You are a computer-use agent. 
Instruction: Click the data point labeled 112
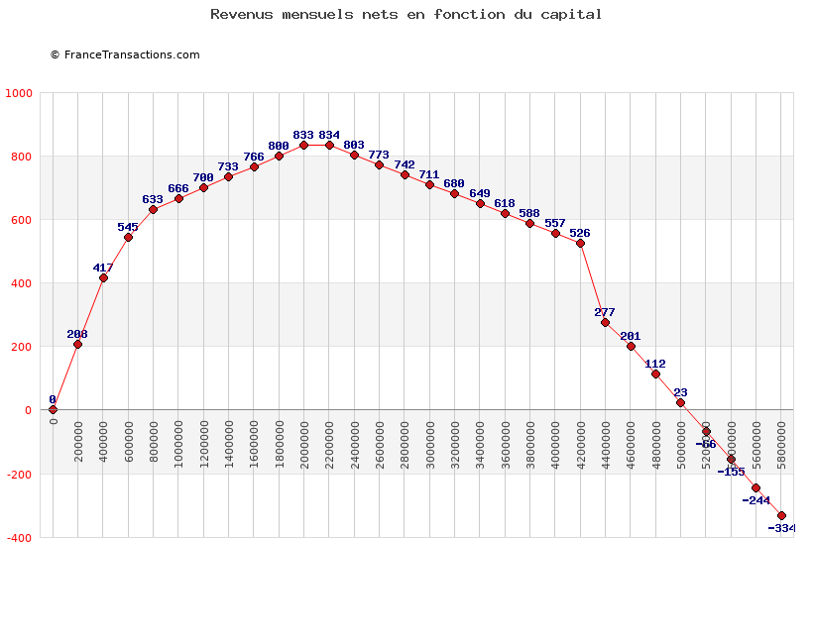(x=655, y=375)
